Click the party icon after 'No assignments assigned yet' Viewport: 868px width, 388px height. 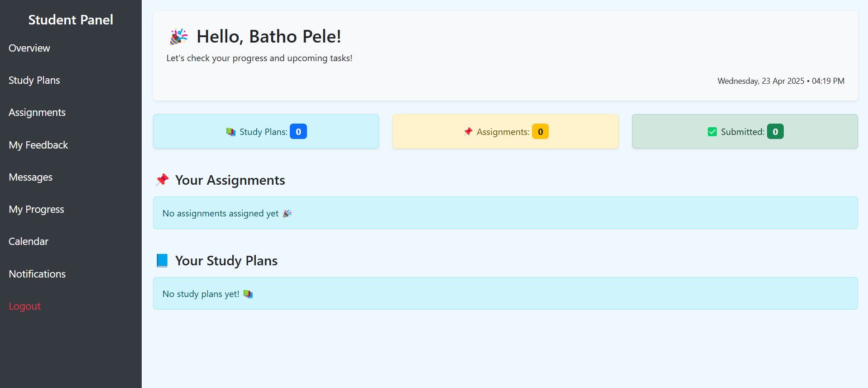[288, 213]
